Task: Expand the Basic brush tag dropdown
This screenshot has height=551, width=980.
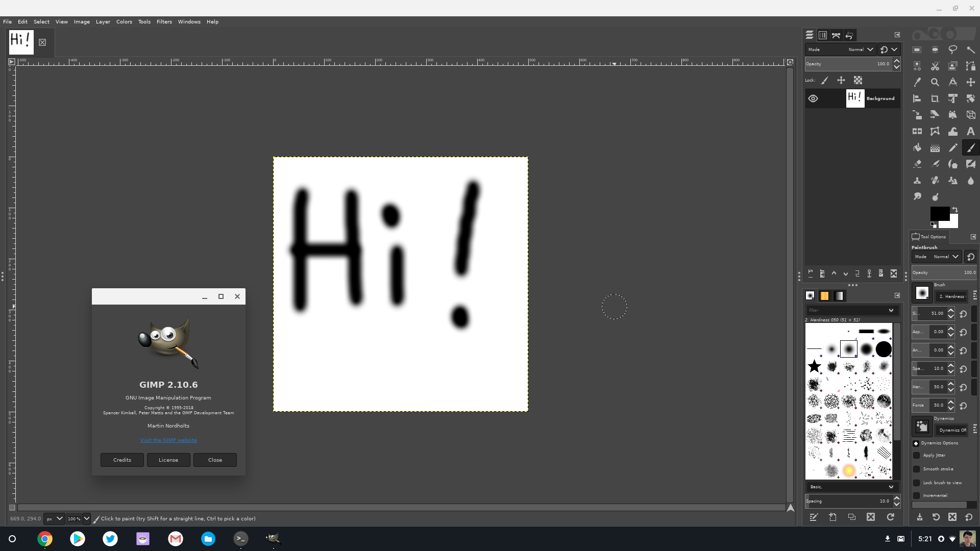Action: click(891, 487)
